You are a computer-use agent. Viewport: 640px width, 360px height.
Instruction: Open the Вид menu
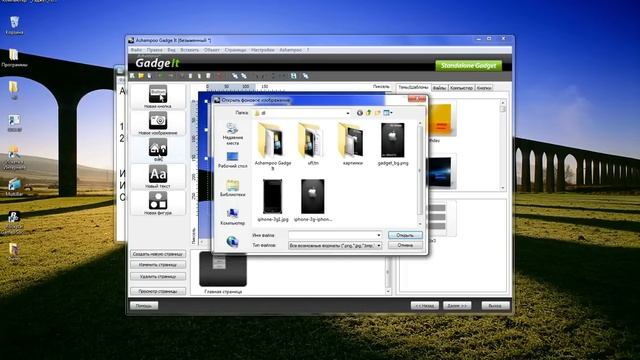(171, 50)
